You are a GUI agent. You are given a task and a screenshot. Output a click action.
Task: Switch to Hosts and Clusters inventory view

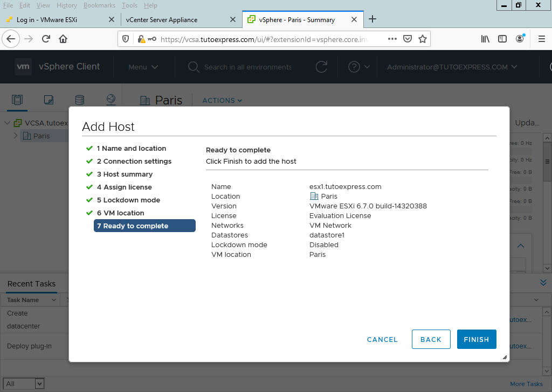tap(17, 100)
